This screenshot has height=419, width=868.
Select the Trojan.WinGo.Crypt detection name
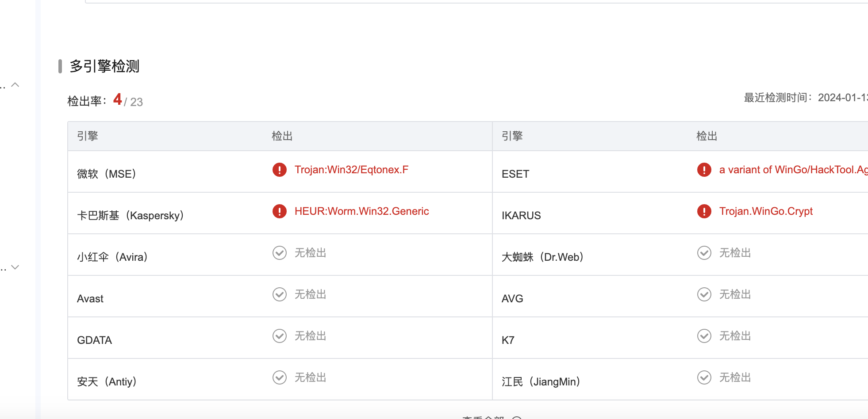pyautogui.click(x=766, y=211)
